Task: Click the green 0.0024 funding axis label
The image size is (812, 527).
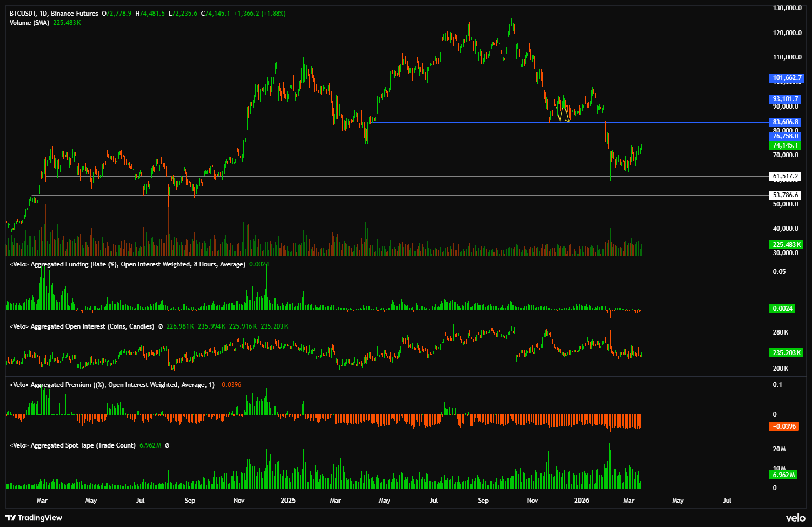Action: pyautogui.click(x=782, y=309)
